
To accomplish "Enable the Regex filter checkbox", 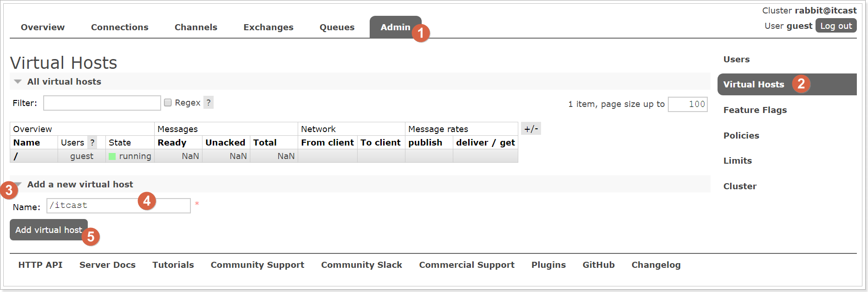I will (168, 103).
